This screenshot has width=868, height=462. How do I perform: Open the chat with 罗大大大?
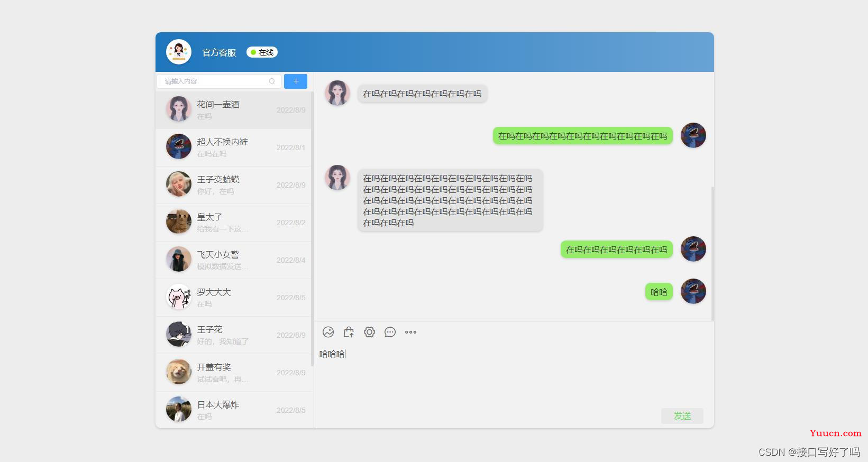(233, 298)
